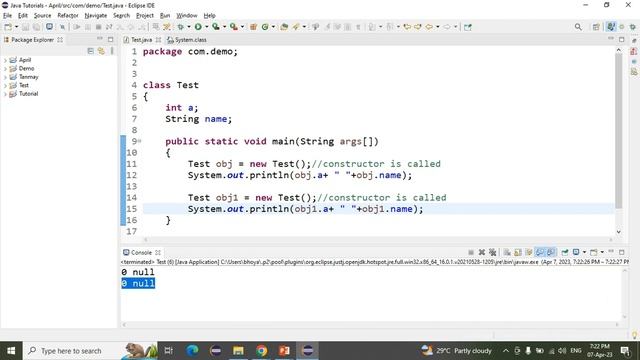This screenshot has height=360, width=640.
Task: Minimize the Package Explorer view
Action: pyautogui.click(x=100, y=39)
